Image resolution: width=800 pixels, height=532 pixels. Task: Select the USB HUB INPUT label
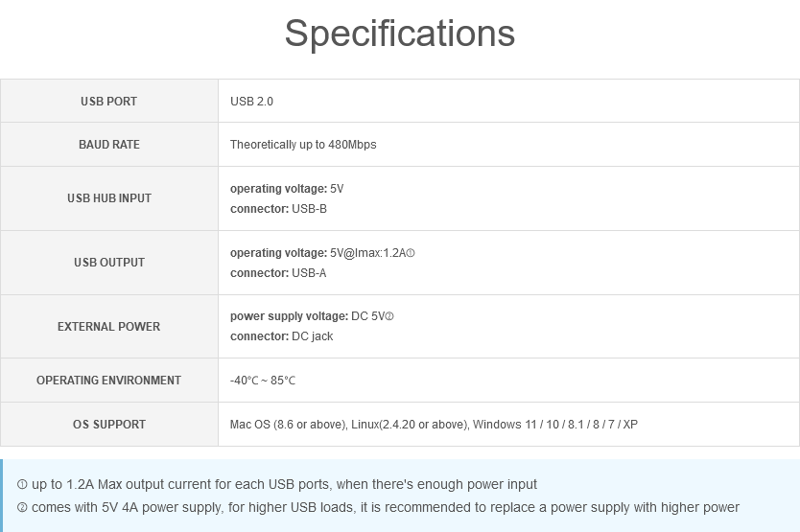(108, 197)
